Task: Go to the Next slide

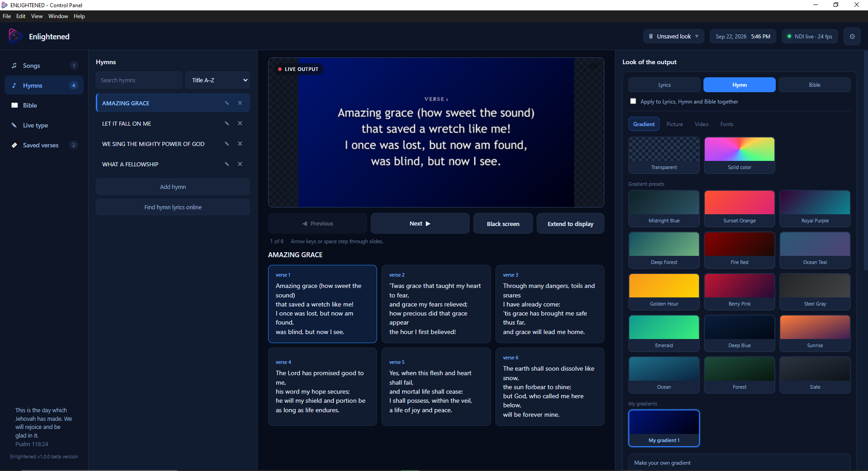Action: tap(420, 224)
